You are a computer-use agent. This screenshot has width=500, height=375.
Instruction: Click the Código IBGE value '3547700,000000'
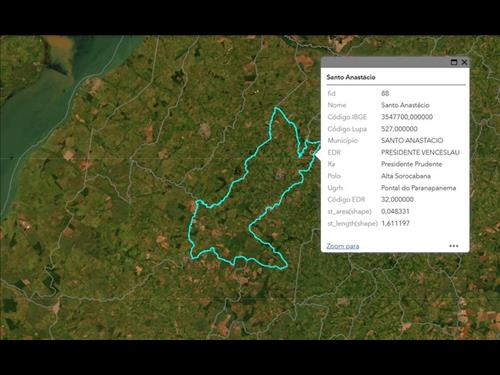pyautogui.click(x=407, y=117)
